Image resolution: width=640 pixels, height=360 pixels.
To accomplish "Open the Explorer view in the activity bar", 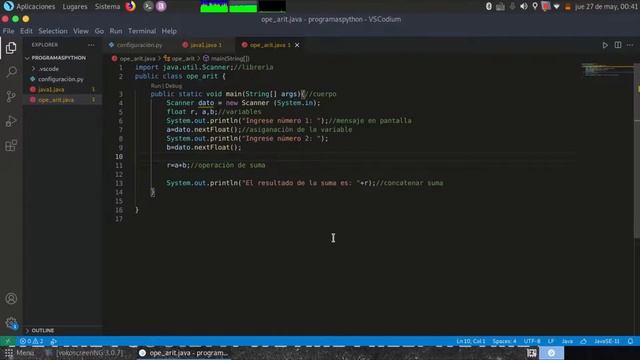I will [x=11, y=48].
